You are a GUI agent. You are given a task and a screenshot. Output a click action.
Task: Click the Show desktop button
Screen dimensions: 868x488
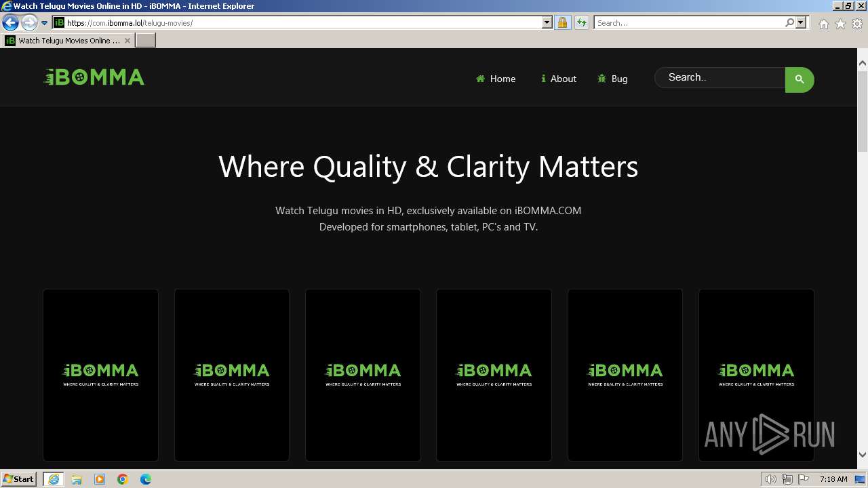point(861,479)
